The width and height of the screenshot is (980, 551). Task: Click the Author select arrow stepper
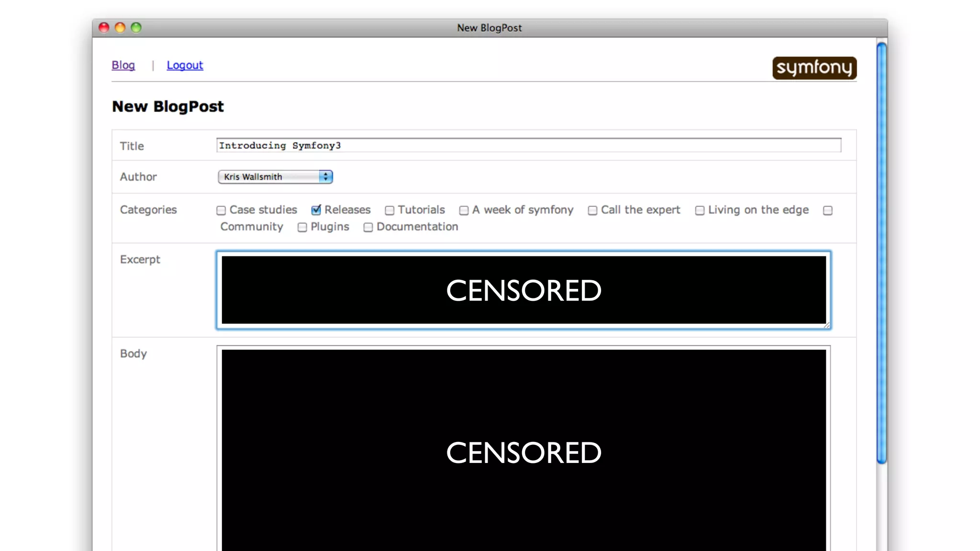point(326,177)
